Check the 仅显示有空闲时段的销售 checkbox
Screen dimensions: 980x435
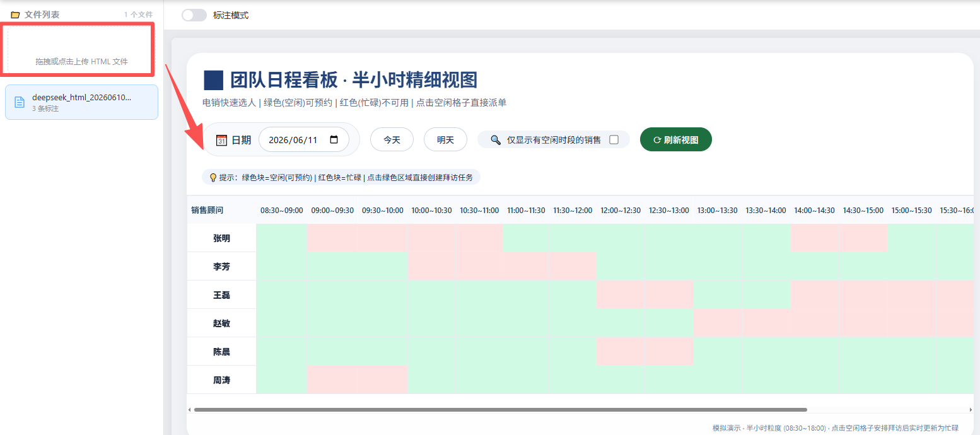(x=614, y=140)
